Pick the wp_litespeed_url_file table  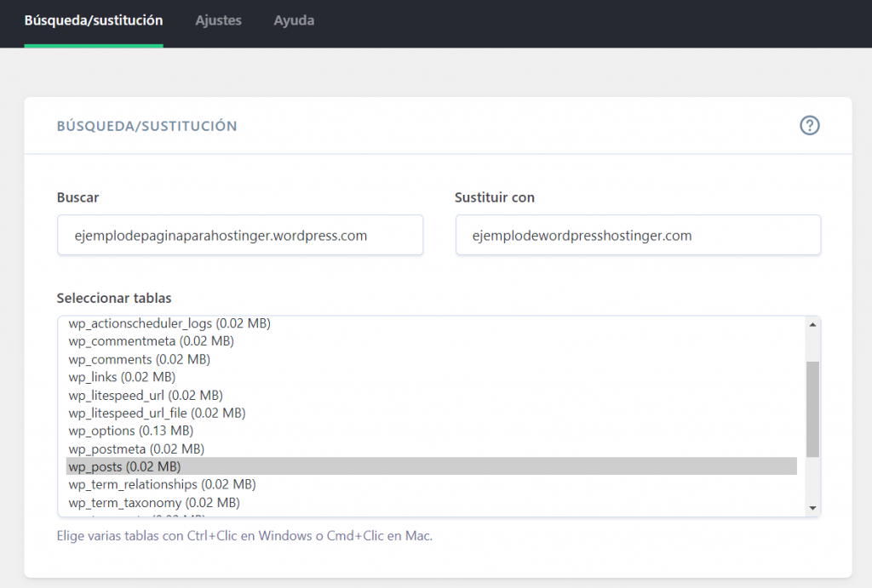pyautogui.click(x=157, y=413)
